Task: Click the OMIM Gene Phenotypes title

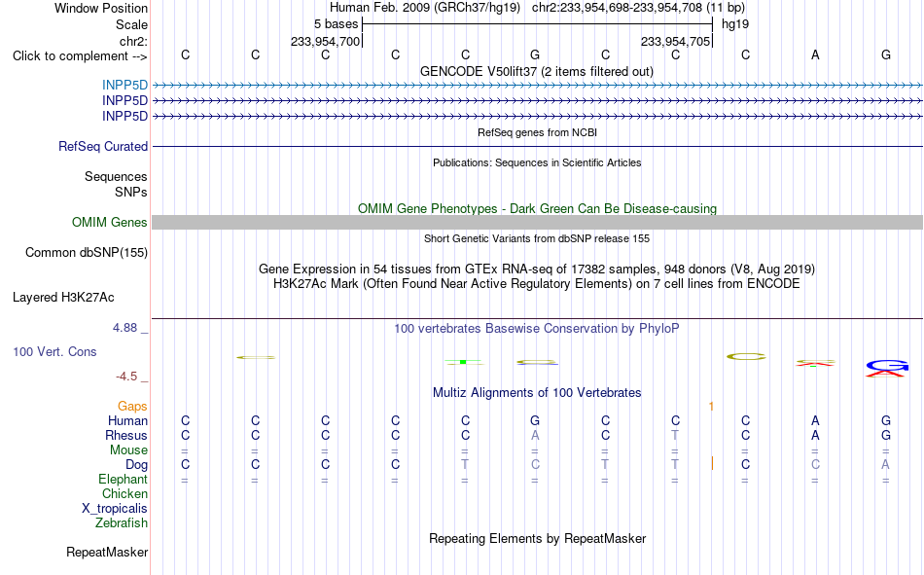Action: click(537, 209)
